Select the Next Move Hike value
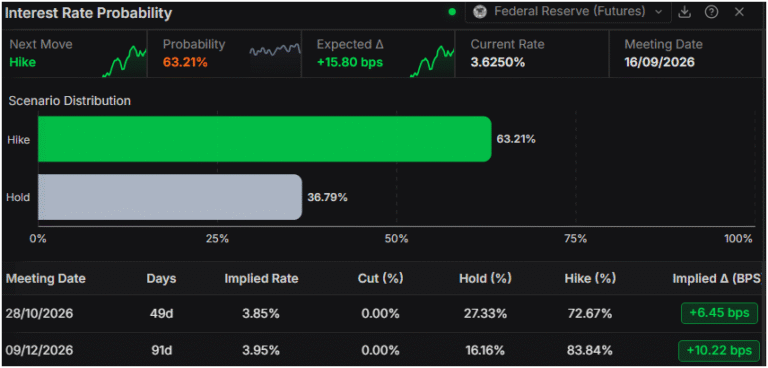The image size is (768, 368). 23,62
